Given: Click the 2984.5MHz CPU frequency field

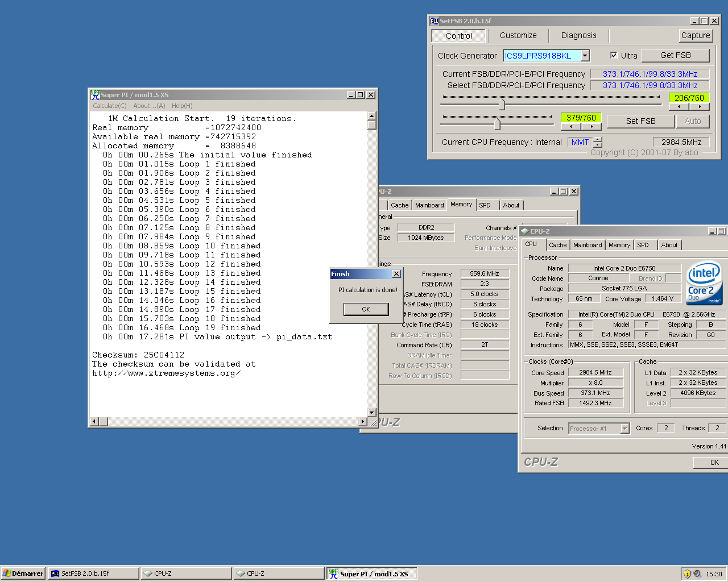Looking at the screenshot, I should pos(681,142).
